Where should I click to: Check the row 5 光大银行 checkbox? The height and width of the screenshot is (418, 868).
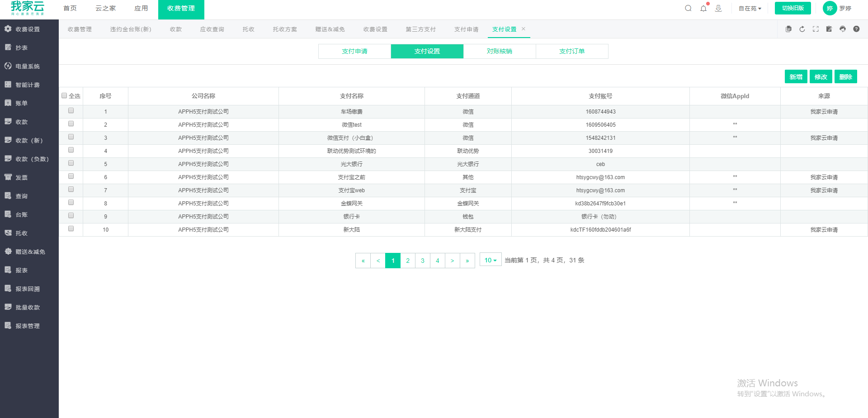pos(71,163)
